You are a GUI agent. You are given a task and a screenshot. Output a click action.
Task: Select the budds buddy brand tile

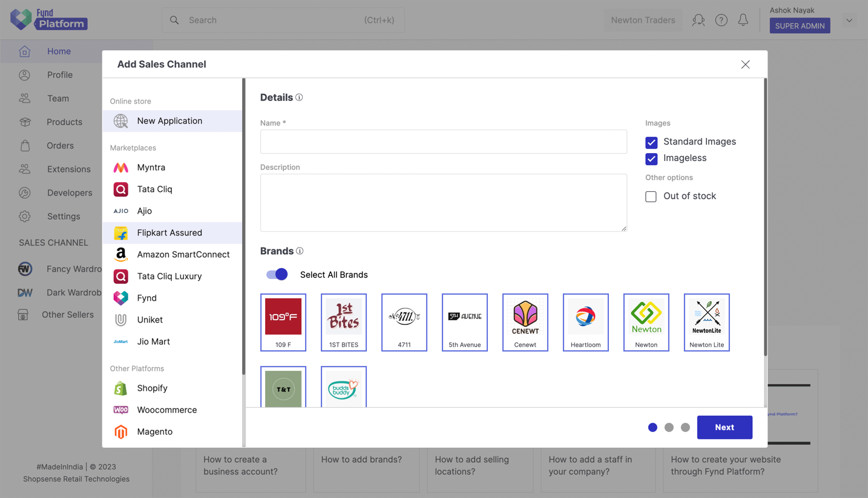pos(344,387)
